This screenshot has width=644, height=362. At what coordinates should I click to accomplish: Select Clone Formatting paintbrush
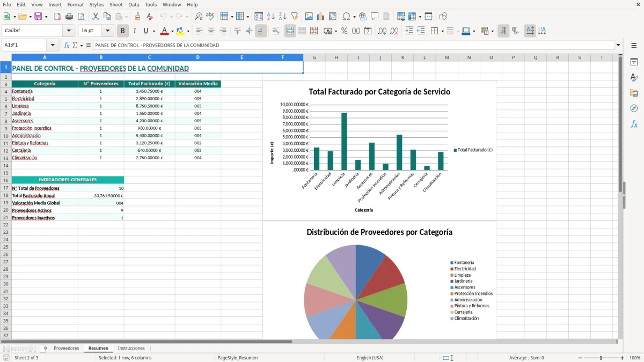click(137, 17)
